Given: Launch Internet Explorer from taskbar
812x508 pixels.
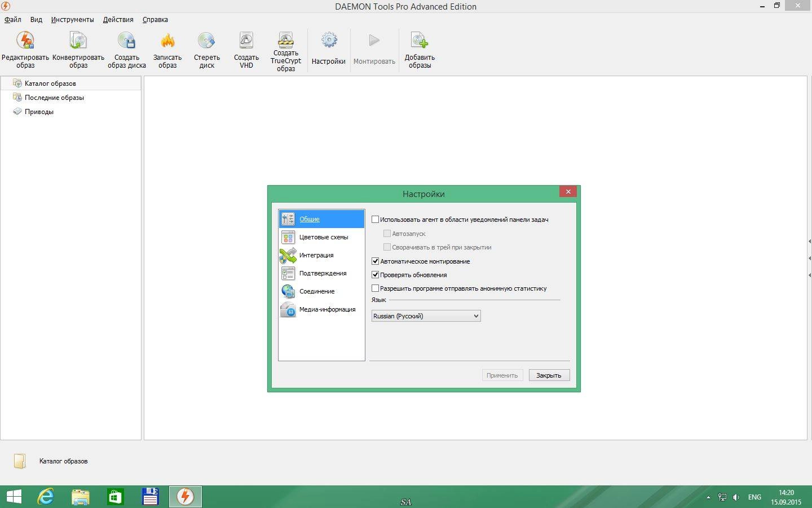Looking at the screenshot, I should [x=45, y=497].
